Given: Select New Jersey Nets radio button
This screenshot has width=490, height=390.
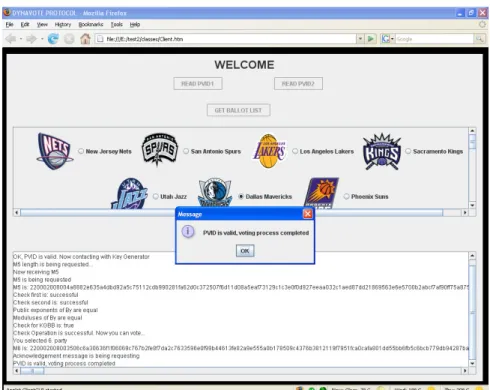Looking at the screenshot, I should (81, 151).
